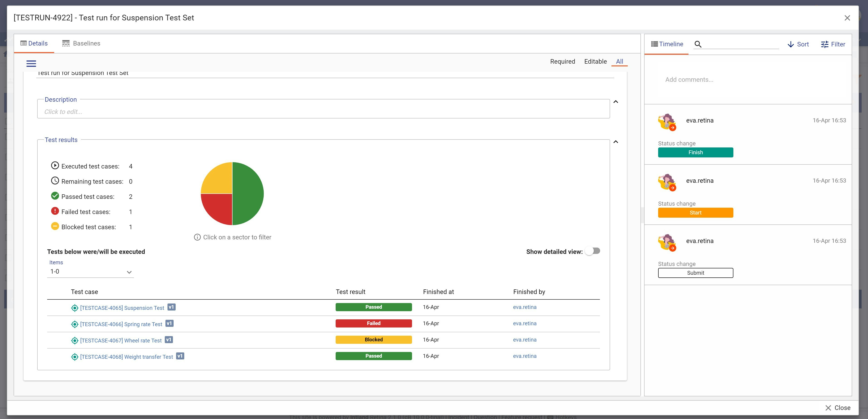Viewport: 868px width, 419px height.
Task: Collapse the Description section
Action: [616, 102]
